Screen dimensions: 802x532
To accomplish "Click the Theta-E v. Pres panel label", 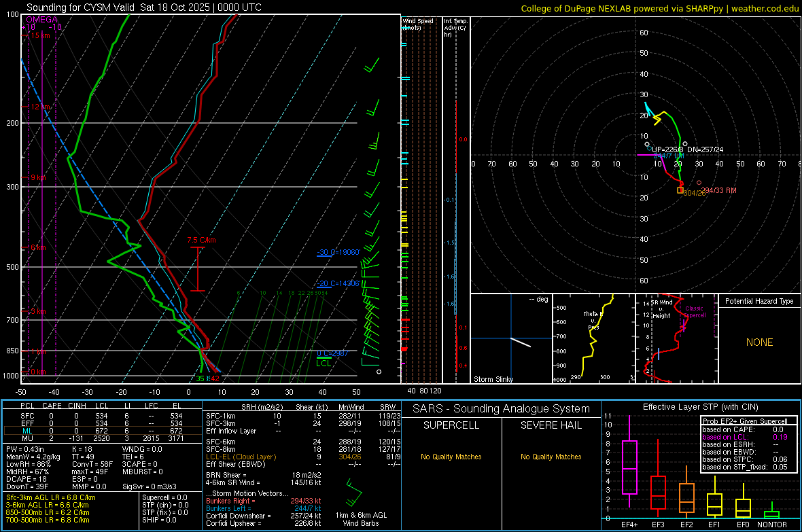I will pyautogui.click(x=593, y=320).
